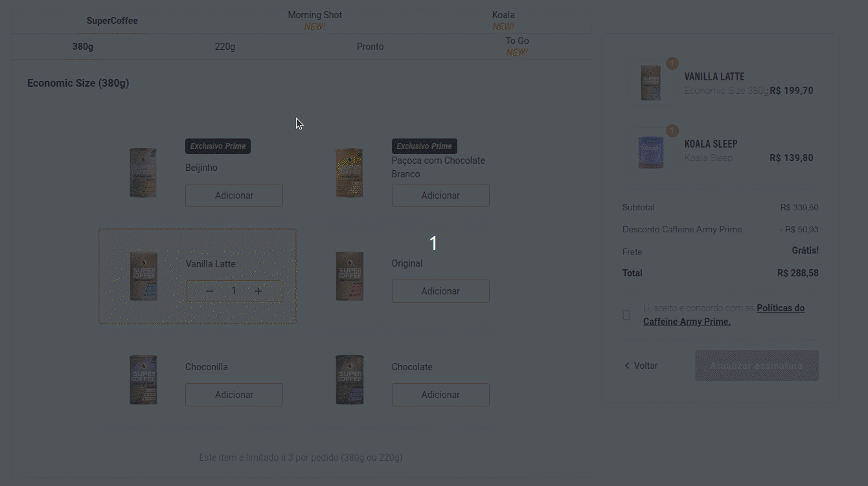
Task: Go back with the Voltar link
Action: 641,366
